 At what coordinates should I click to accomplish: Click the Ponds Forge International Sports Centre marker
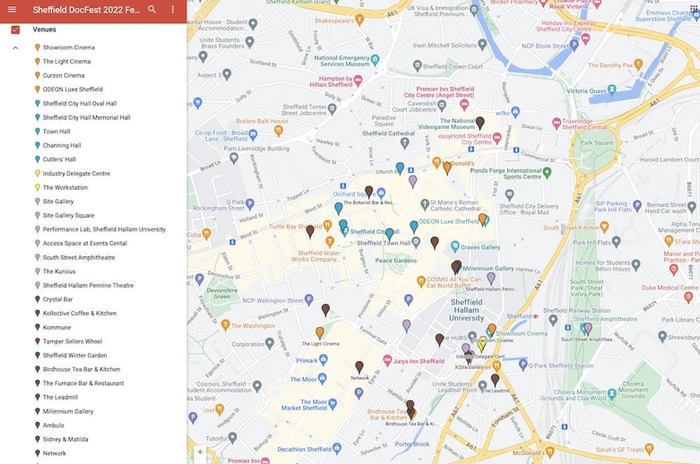click(547, 172)
